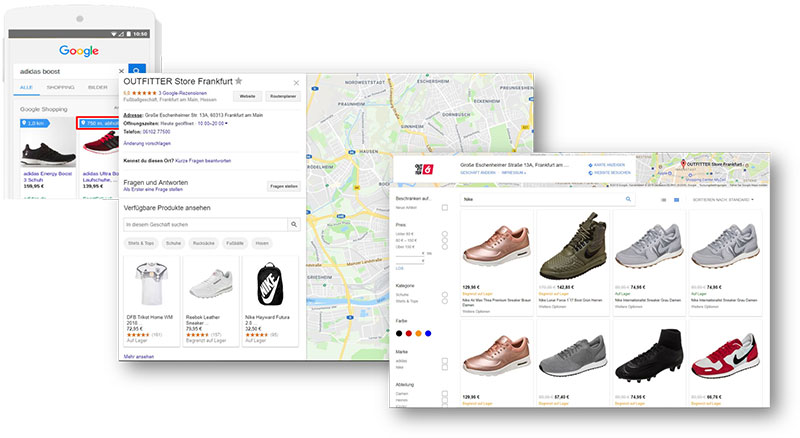This screenshot has width=800, height=438.
Task: Open the red and white Nike sneaker product
Action: tap(725, 363)
